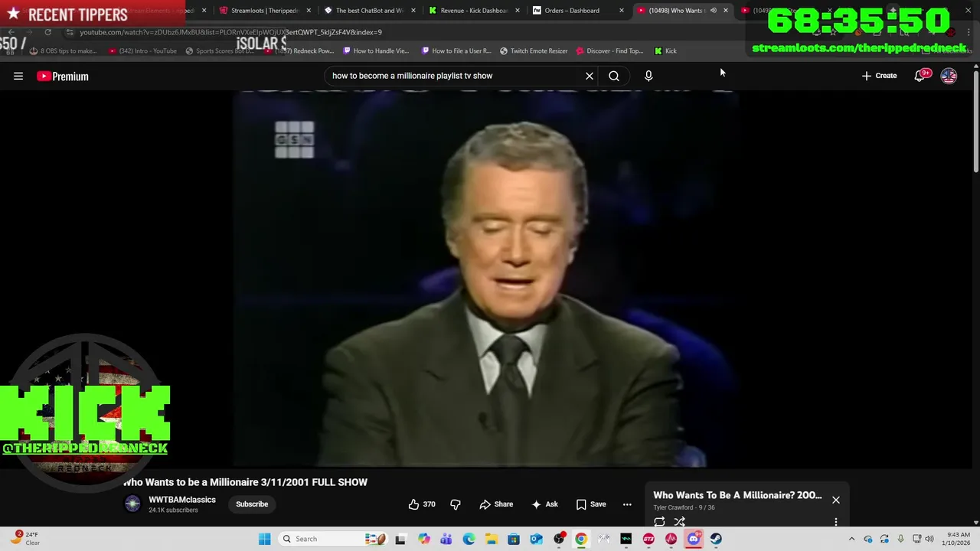
Task: Switch to Google Chrome taskbar icon
Action: [581, 539]
